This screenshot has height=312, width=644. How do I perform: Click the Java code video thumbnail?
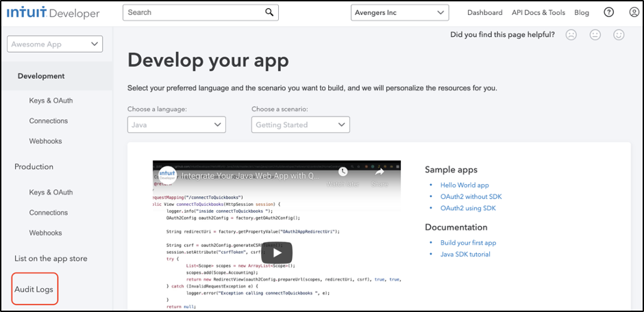(277, 236)
